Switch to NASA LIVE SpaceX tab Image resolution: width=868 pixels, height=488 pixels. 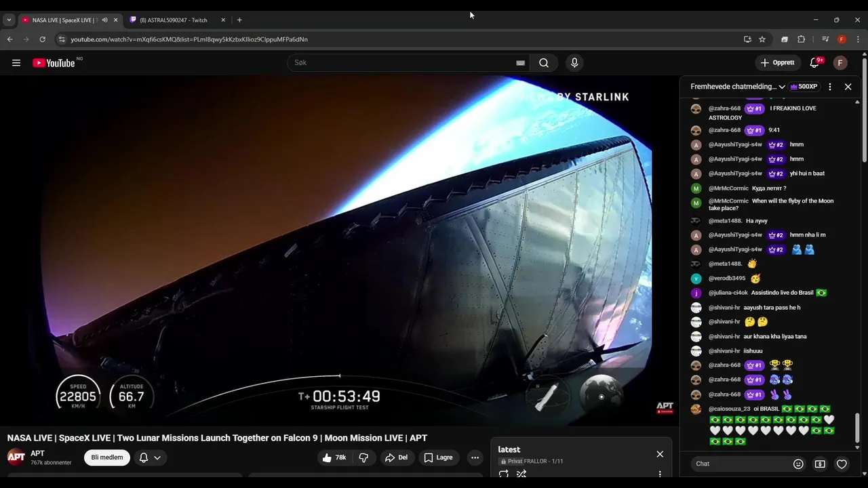point(64,20)
